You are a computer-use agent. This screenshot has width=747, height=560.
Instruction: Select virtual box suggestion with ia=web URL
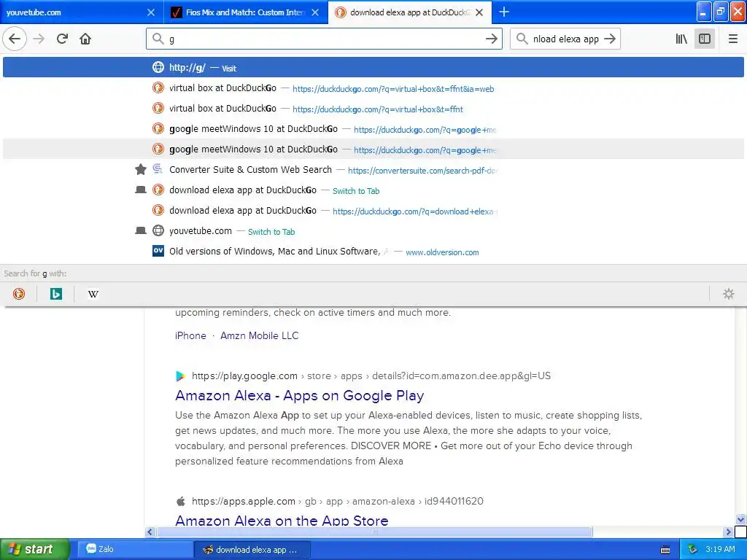(373, 88)
